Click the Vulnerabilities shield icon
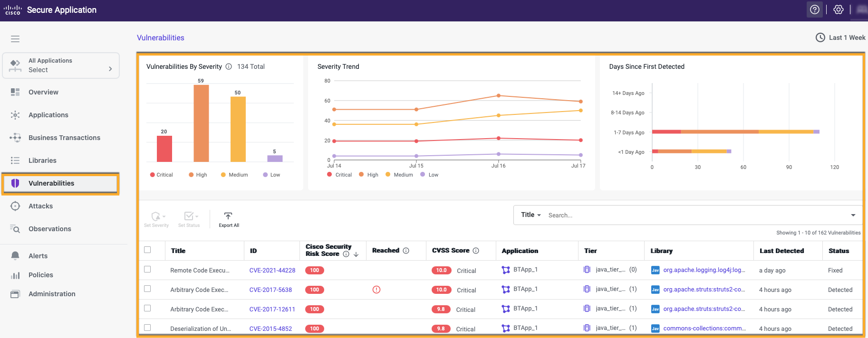The width and height of the screenshot is (868, 338). tap(15, 183)
